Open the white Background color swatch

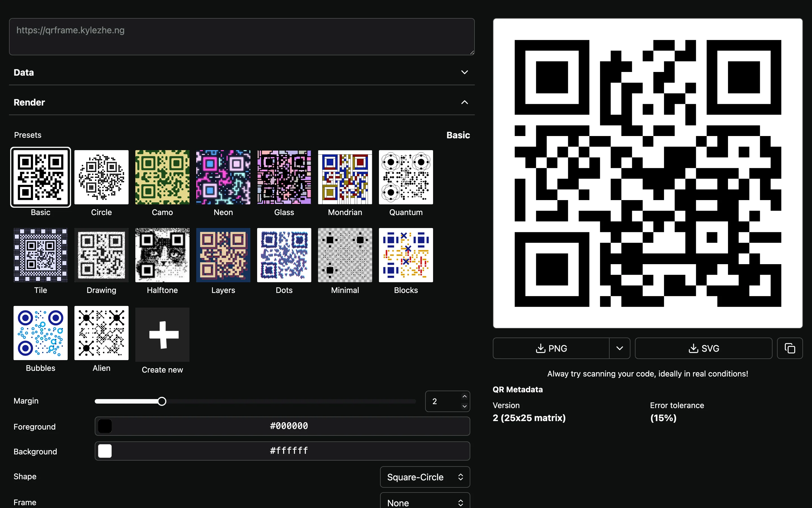105,451
